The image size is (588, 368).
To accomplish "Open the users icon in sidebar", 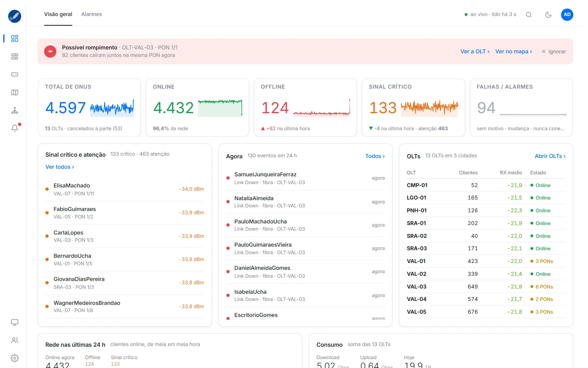I will pos(15,340).
